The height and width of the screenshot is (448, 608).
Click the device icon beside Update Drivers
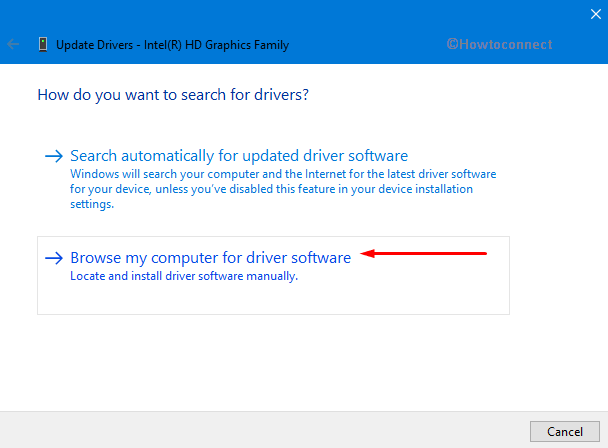click(x=43, y=45)
